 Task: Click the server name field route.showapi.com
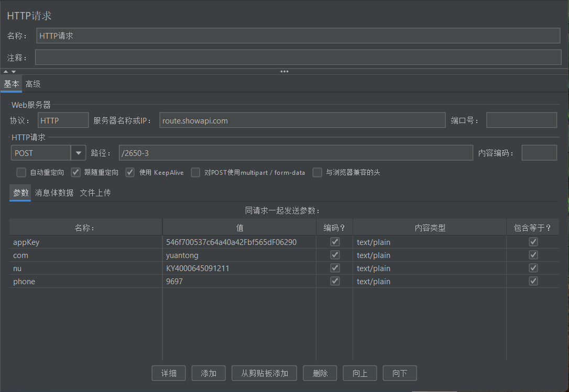coord(302,120)
